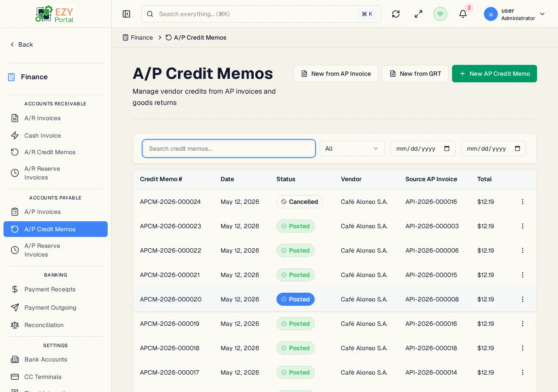Open CC Terminals in the sidebar

(x=55, y=377)
